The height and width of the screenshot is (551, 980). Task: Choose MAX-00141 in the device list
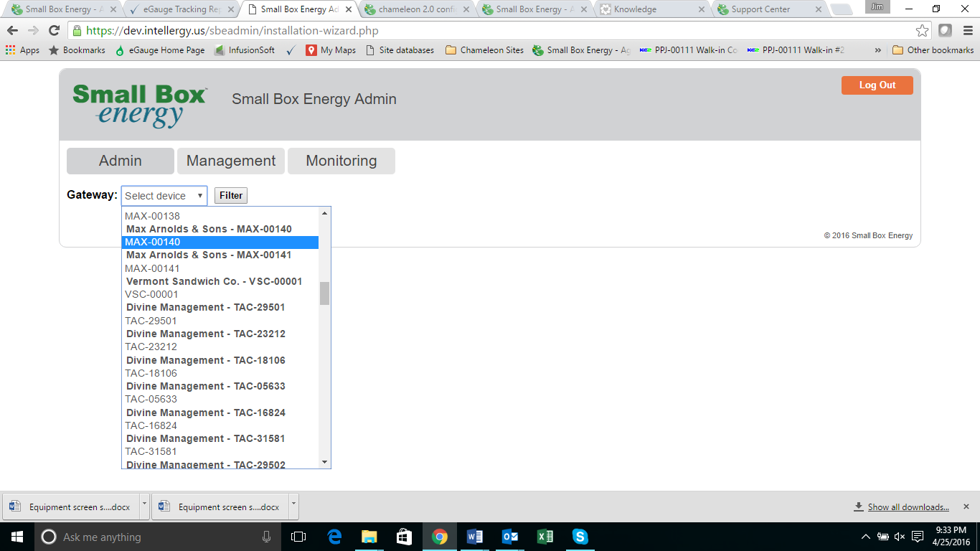[220, 268]
